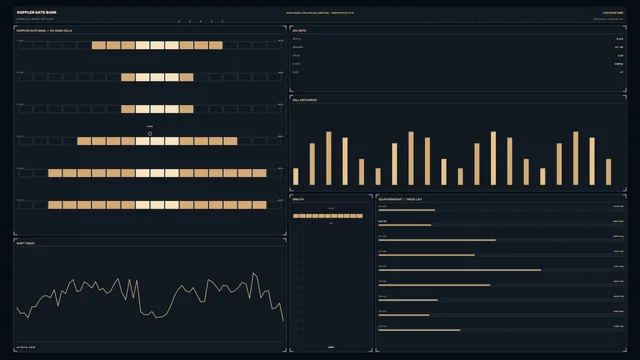This screenshot has height=360, width=640.
Task: Click the last bar of the histogram chart
Action: click(x=609, y=172)
